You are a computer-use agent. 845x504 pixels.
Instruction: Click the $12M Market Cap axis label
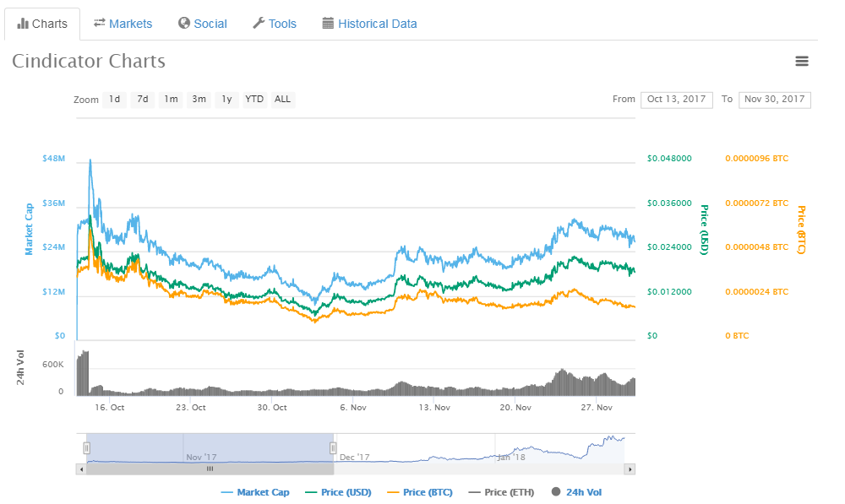(54, 292)
